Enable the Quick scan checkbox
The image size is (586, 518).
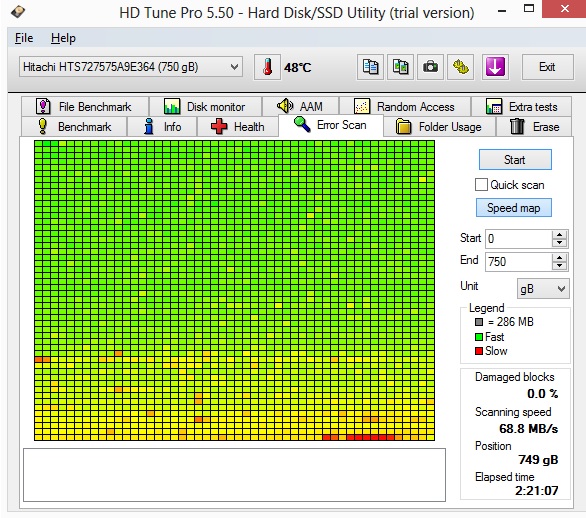tap(481, 185)
